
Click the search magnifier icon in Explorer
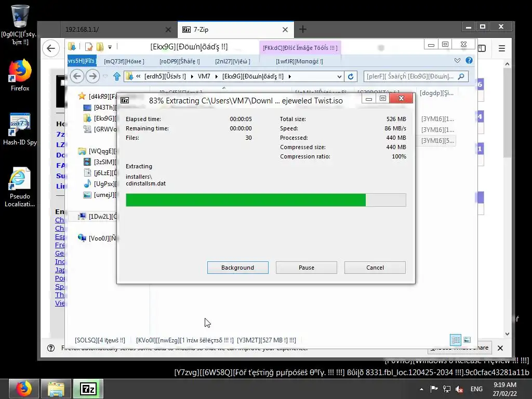(461, 77)
